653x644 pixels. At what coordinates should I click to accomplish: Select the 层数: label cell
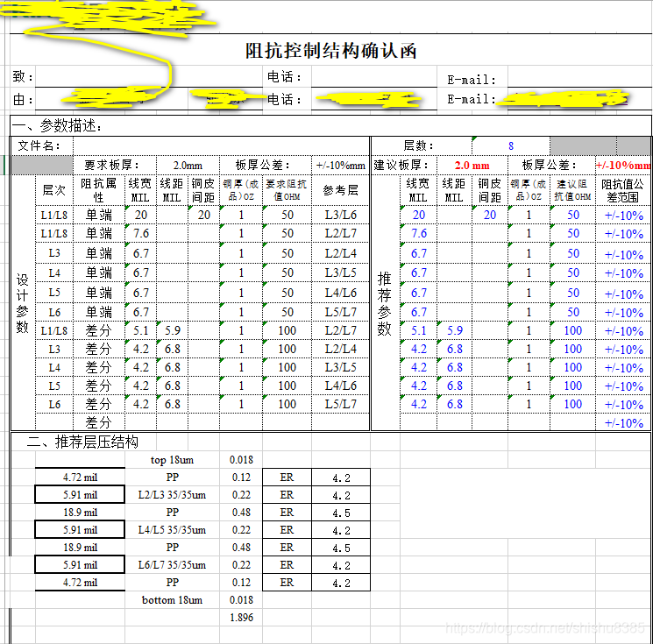419,145
